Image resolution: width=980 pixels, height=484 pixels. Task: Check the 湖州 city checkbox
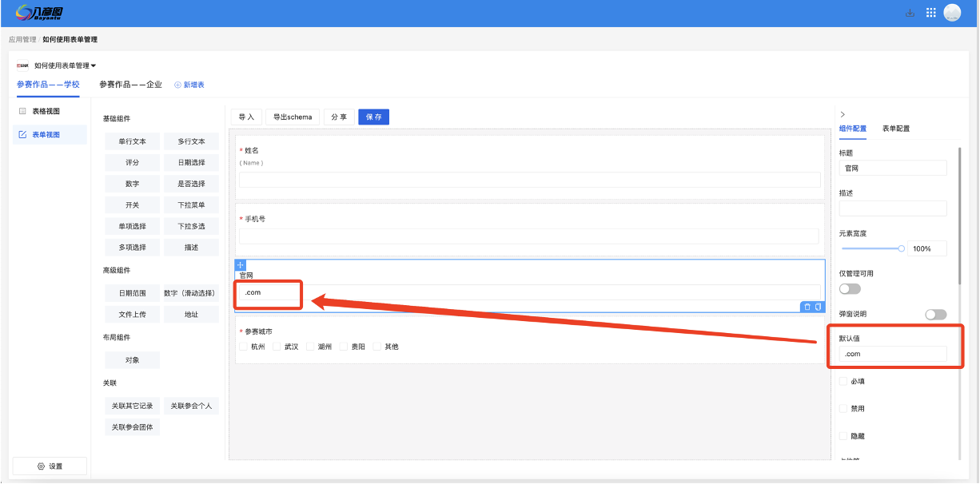tap(310, 347)
